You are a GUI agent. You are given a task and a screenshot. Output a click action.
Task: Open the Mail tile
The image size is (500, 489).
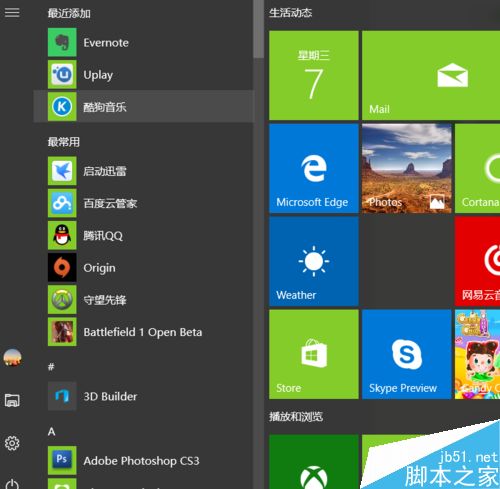[431, 75]
